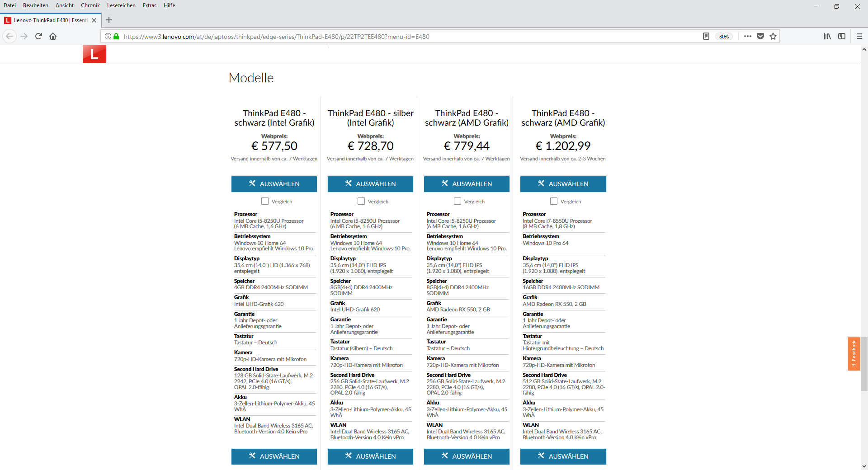The height and width of the screenshot is (470, 868).
Task: Click '4GB DDR4 2400MHz SODIMM' text
Action: tap(271, 287)
